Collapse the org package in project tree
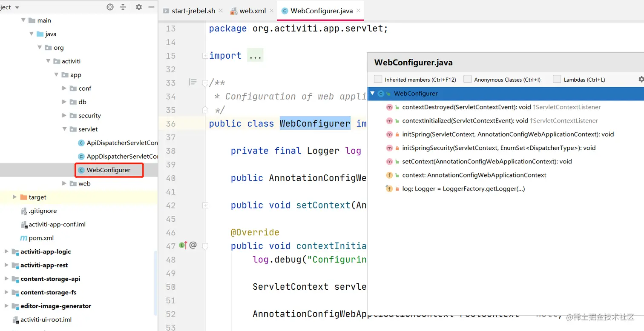Image resolution: width=644 pixels, height=331 pixels. click(x=40, y=48)
